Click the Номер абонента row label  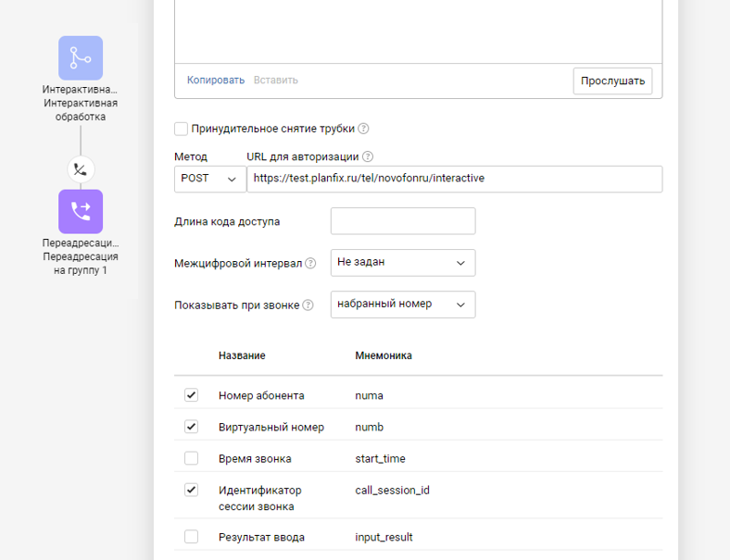point(261,395)
